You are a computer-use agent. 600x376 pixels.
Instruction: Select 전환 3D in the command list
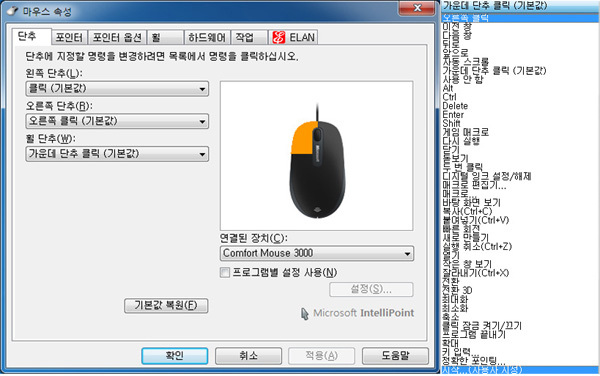click(457, 290)
